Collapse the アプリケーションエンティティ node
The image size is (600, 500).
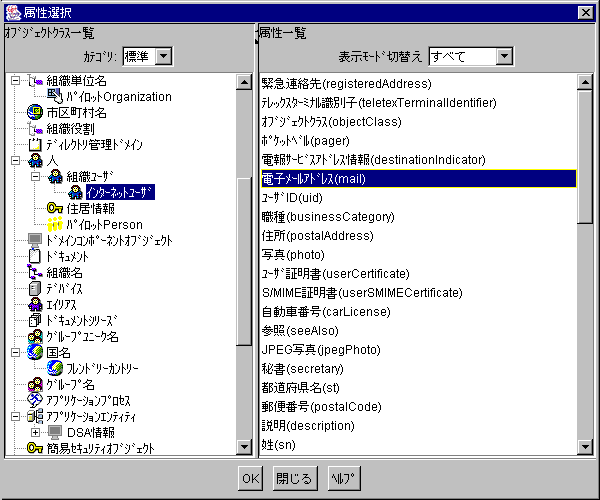(x=15, y=417)
